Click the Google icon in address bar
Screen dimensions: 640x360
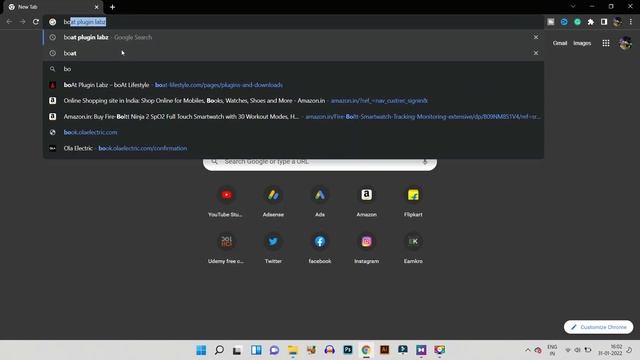[53, 22]
